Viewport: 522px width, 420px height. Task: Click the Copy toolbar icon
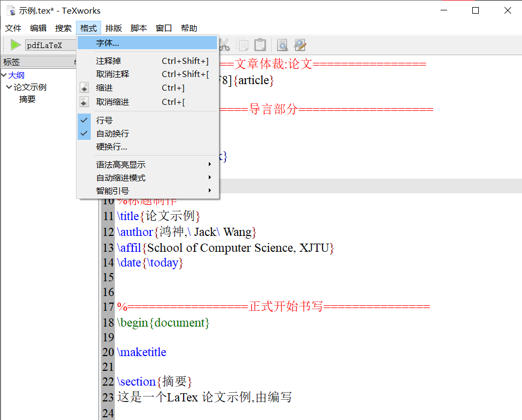[243, 45]
